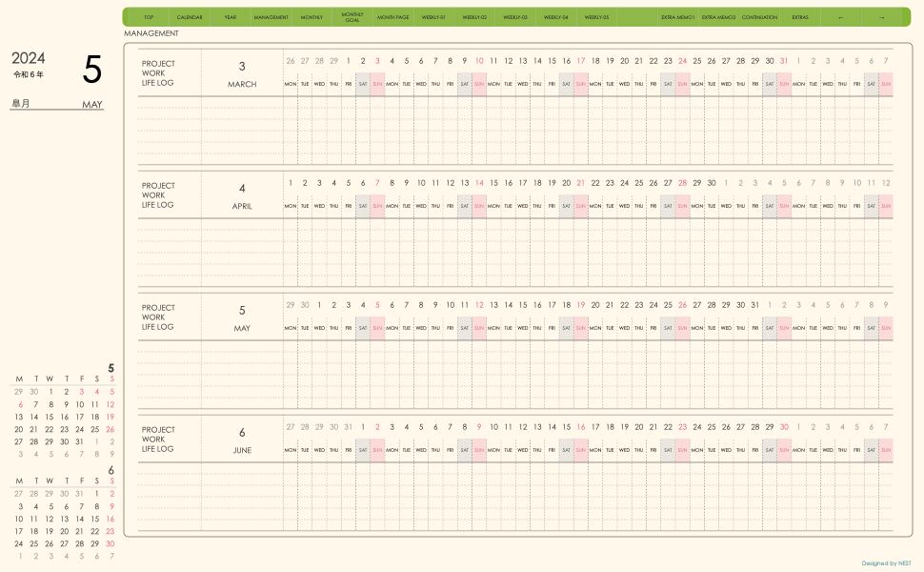The height and width of the screenshot is (572, 924).
Task: Click the left arrow navigation tab
Action: click(841, 17)
